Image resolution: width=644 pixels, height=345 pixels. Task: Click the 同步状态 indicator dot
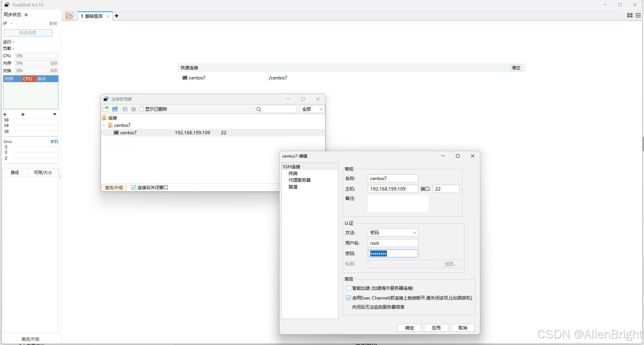pyautogui.click(x=26, y=15)
